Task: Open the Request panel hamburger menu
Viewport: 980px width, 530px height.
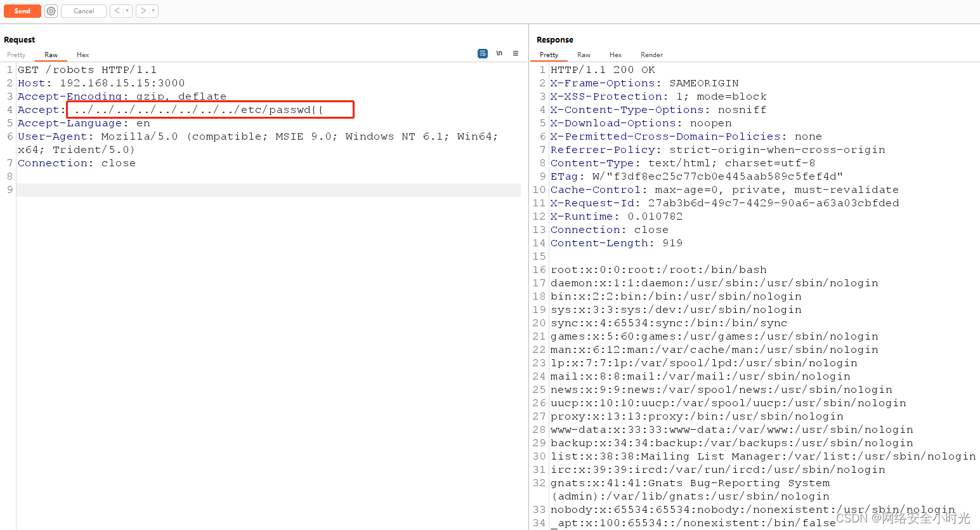Action: (516, 53)
